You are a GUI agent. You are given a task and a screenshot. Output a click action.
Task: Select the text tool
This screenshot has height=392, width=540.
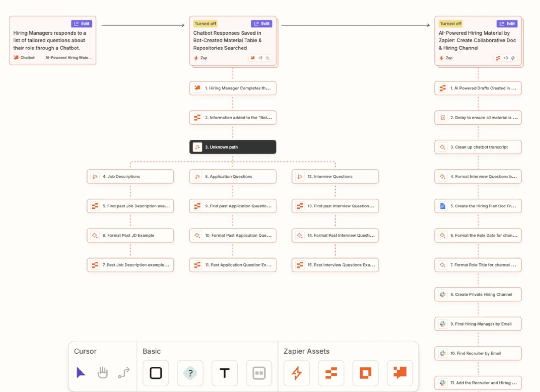(224, 373)
